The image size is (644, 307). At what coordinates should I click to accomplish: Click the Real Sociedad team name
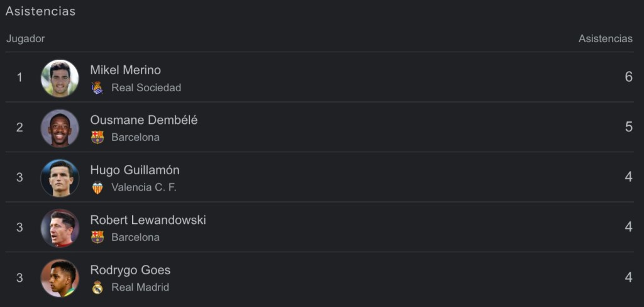pos(146,88)
